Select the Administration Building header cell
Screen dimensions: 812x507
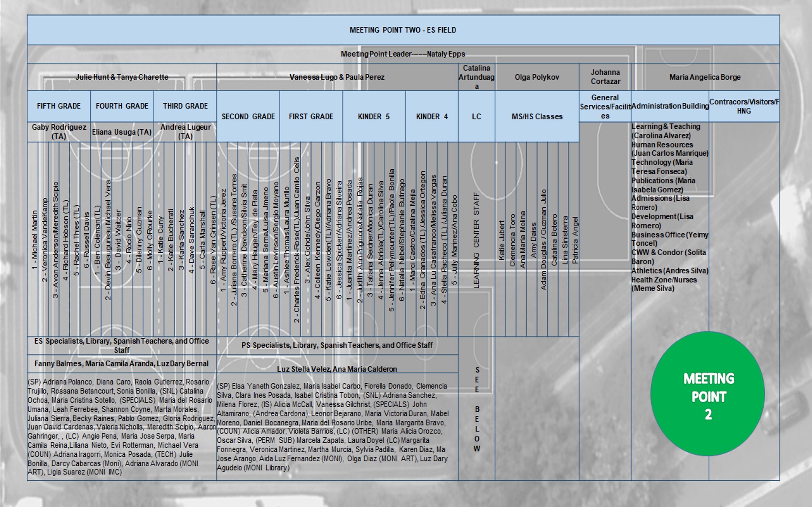click(x=670, y=106)
